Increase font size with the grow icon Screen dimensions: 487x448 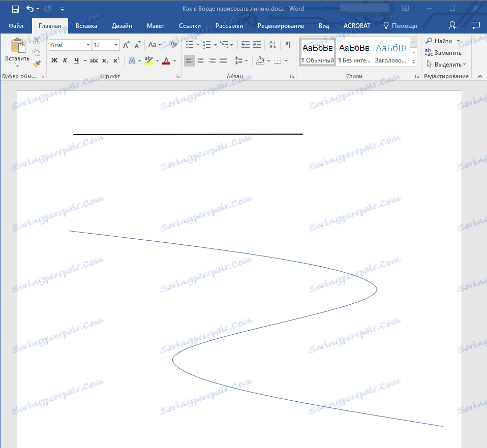click(x=126, y=45)
